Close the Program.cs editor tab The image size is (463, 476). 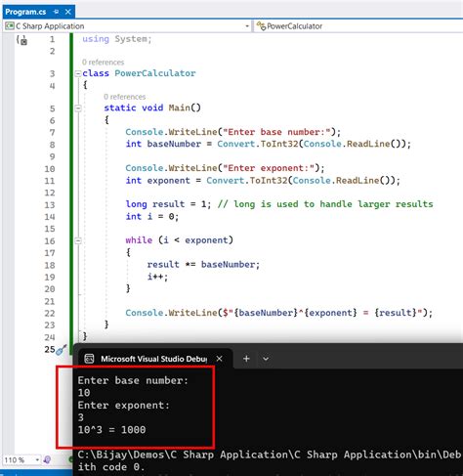(x=68, y=12)
